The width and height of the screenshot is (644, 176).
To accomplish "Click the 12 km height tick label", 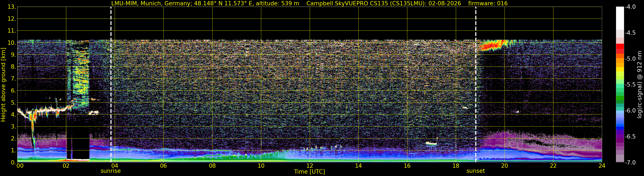I will coord(12,19).
